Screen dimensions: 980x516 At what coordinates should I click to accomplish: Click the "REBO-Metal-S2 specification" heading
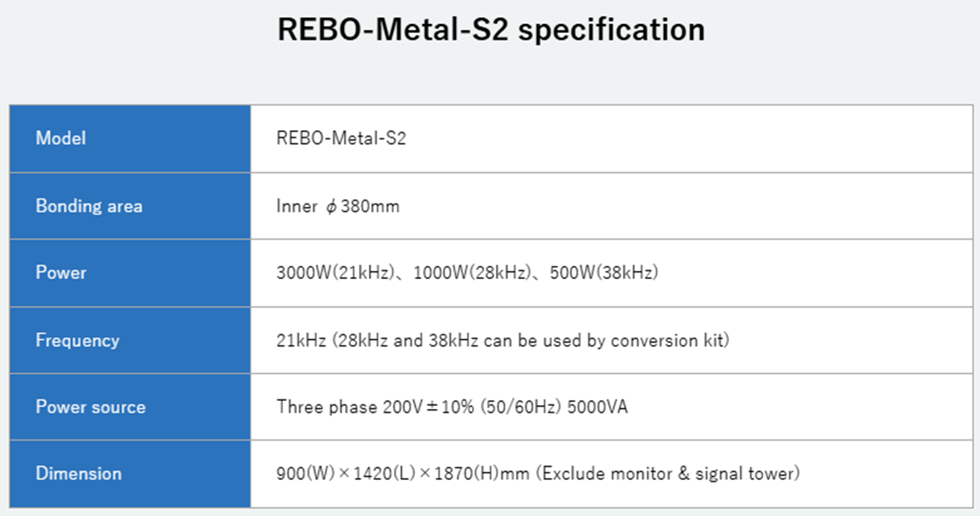(x=490, y=31)
